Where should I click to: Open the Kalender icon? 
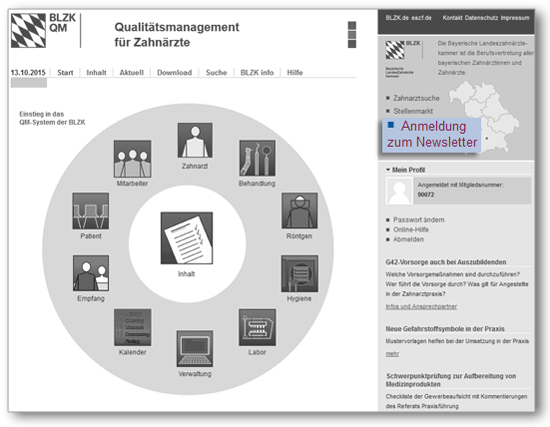pos(133,327)
